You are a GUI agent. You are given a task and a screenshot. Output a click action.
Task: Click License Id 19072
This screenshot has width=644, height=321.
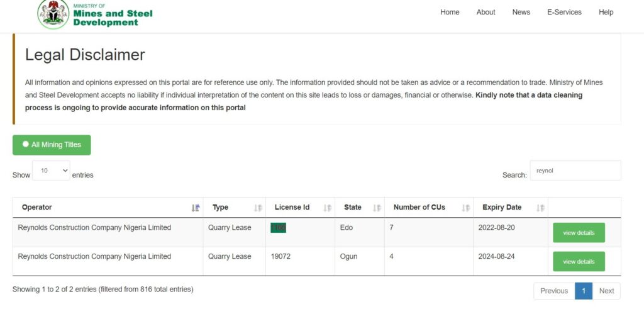tap(280, 256)
